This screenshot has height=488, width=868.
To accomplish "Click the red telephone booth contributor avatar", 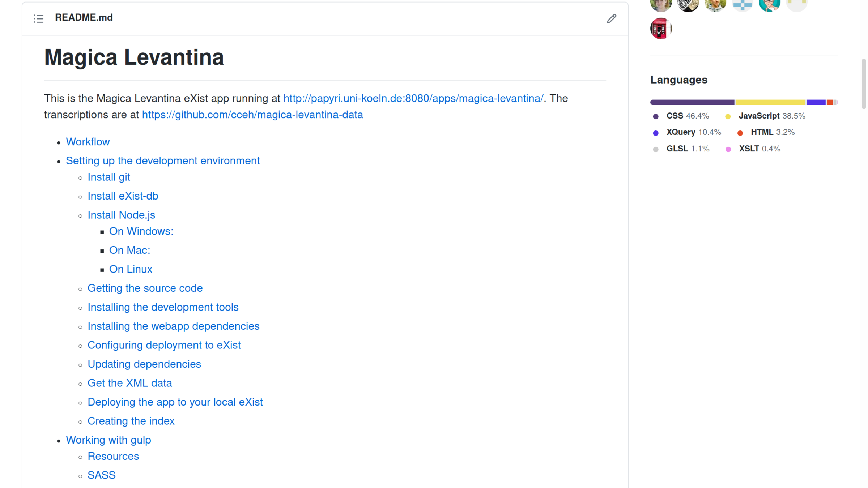I will 660,29.
